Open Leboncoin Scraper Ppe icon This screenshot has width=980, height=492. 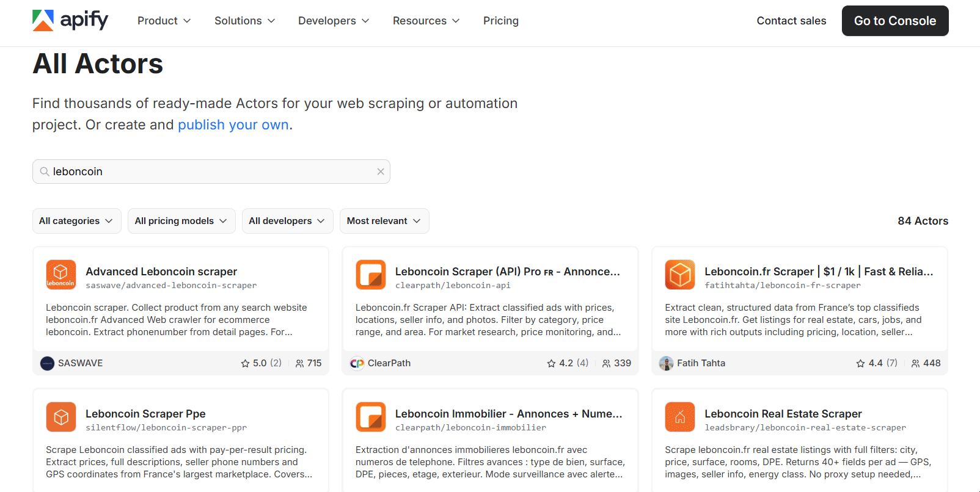(61, 417)
